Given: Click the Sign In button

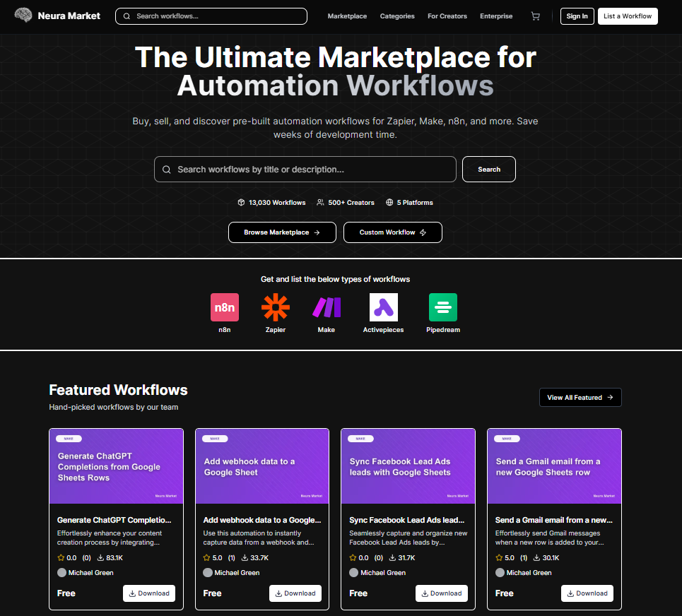Looking at the screenshot, I should [x=577, y=16].
